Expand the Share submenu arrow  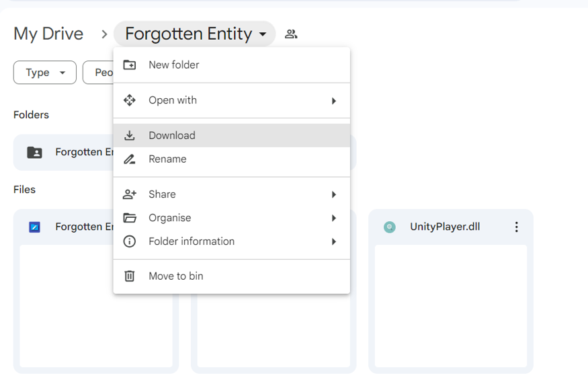pos(334,195)
